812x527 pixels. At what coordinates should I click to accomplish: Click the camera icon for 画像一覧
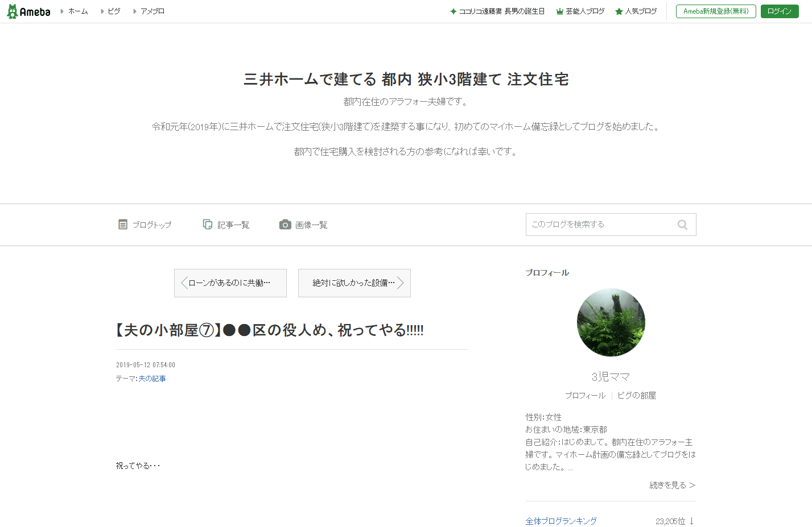[285, 225]
